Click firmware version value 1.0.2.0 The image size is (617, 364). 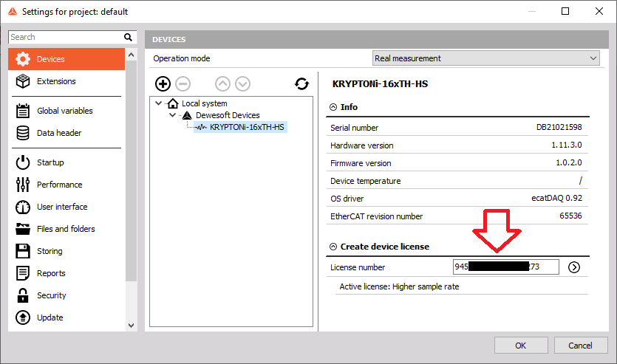568,162
